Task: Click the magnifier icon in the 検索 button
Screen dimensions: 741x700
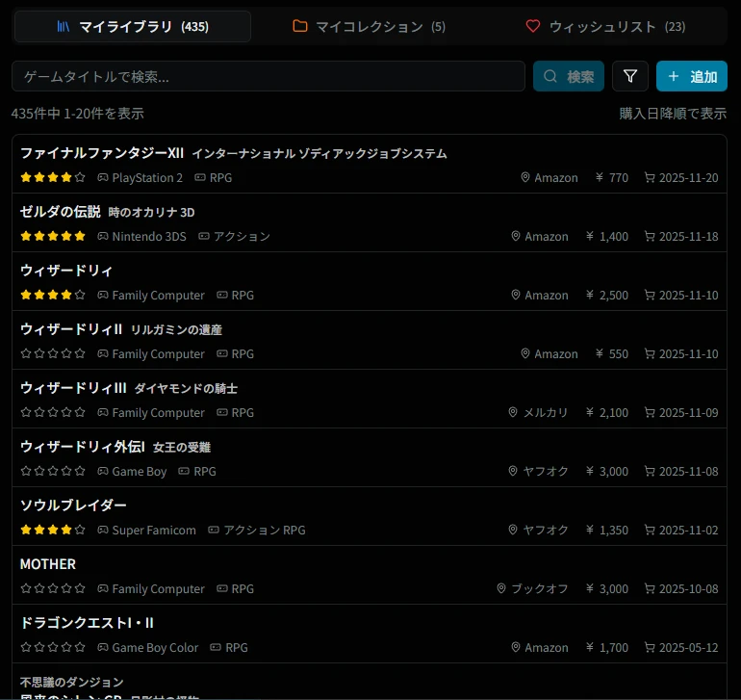Action: coord(551,76)
